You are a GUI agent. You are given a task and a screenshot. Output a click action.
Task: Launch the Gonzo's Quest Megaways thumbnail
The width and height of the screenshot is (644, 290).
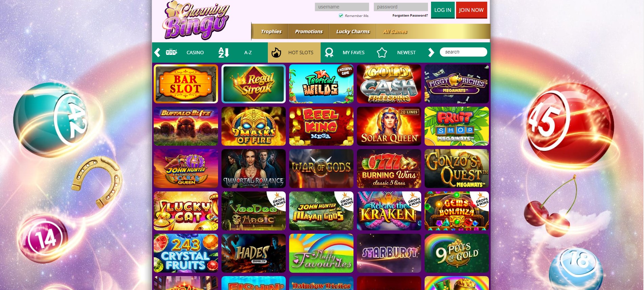coord(457,168)
